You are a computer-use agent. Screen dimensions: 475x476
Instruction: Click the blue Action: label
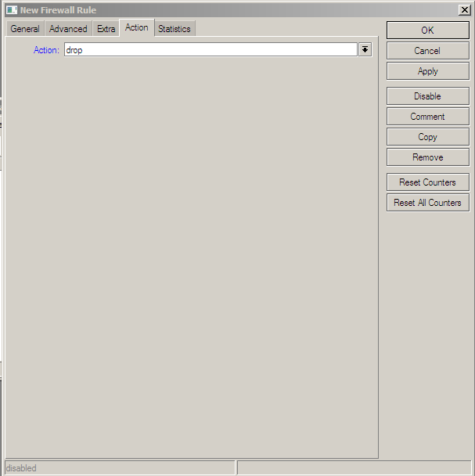[46, 50]
